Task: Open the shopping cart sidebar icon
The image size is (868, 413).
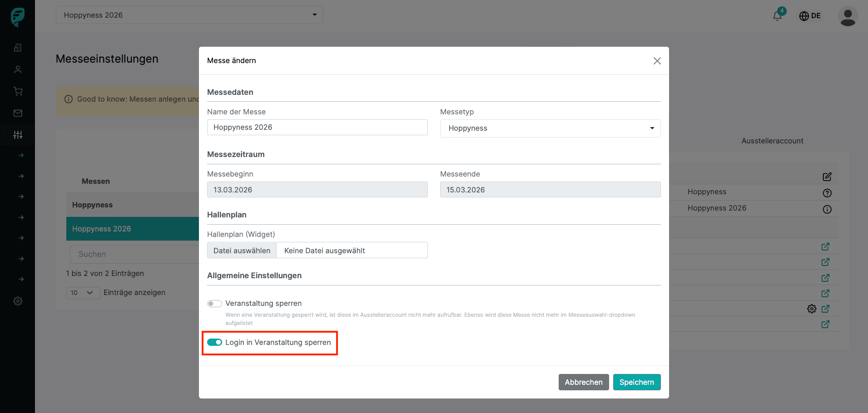Action: point(18,91)
